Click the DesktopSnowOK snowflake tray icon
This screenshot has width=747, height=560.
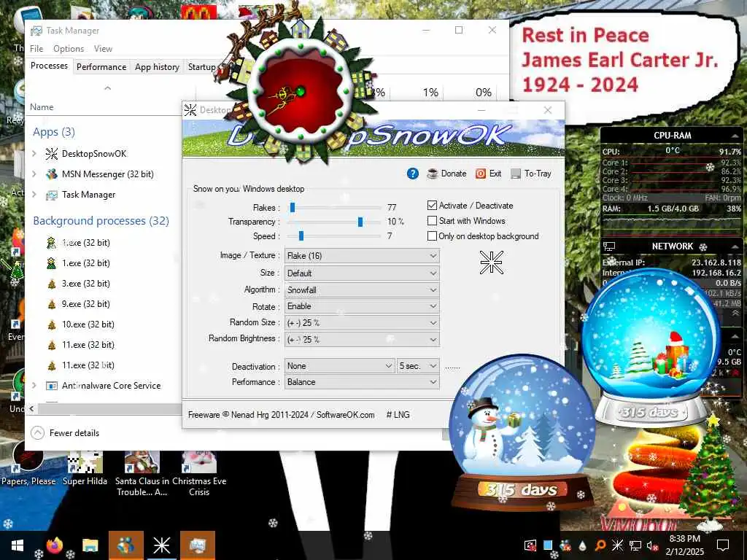point(617,545)
